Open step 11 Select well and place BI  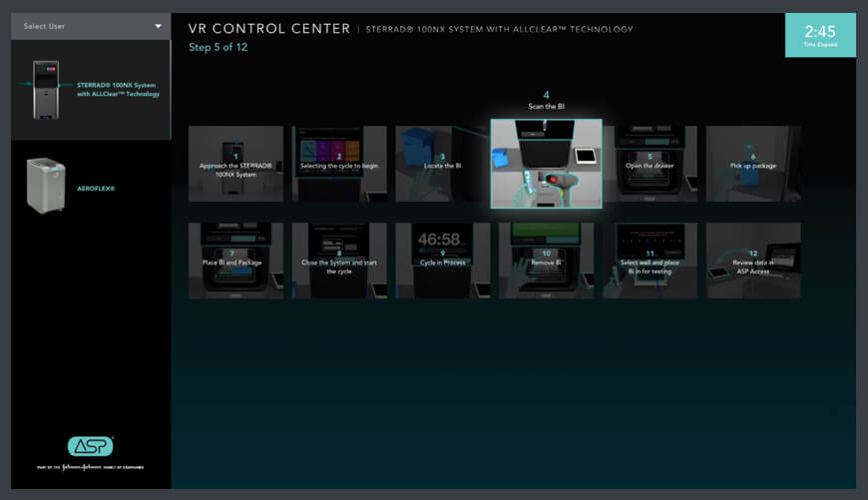(x=650, y=260)
